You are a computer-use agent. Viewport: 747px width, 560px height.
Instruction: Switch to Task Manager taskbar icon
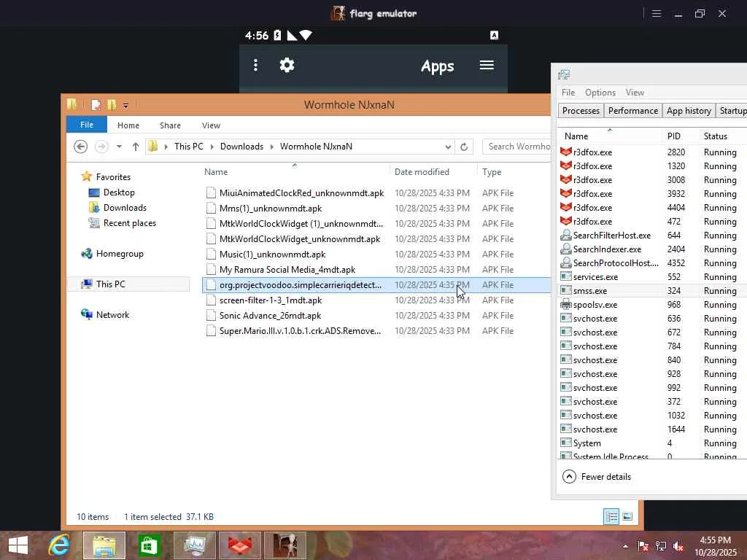pos(195,545)
